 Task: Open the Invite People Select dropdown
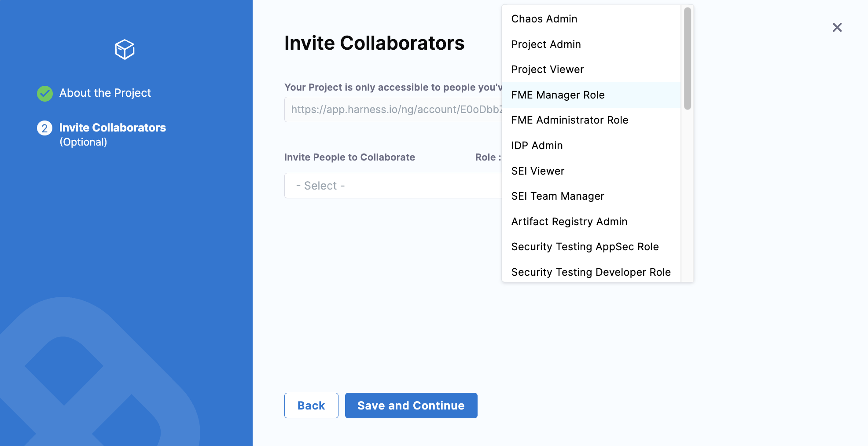click(x=392, y=186)
